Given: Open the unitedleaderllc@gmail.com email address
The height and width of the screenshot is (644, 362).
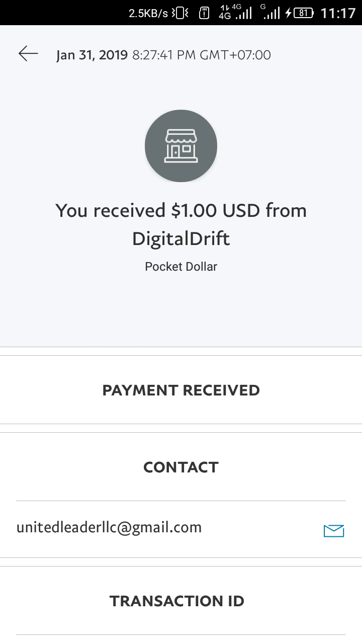Looking at the screenshot, I should click(x=109, y=527).
